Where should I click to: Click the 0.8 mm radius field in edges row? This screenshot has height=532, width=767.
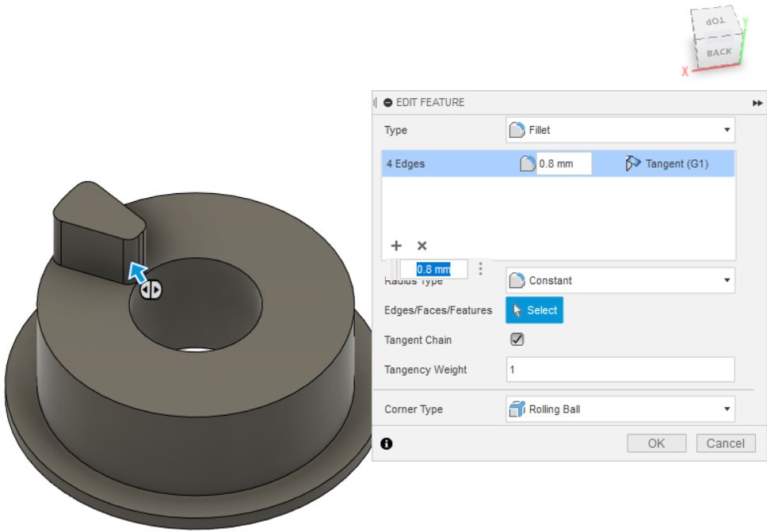pos(563,164)
